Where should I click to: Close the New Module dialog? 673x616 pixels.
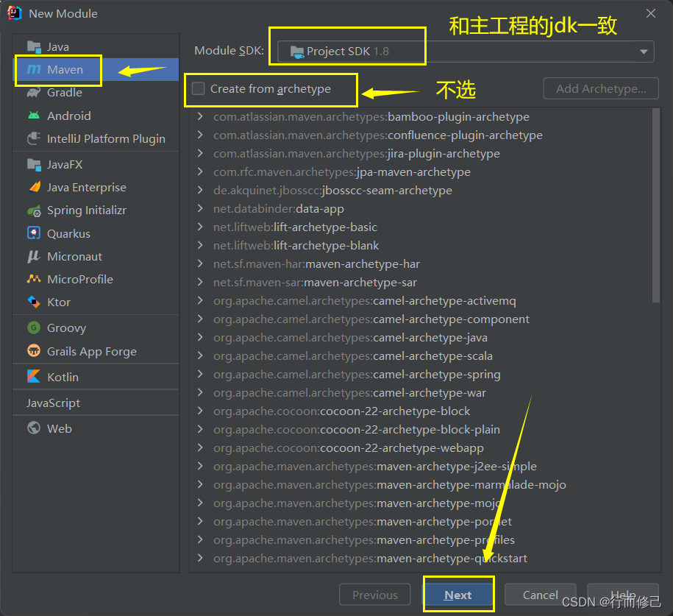tap(651, 13)
